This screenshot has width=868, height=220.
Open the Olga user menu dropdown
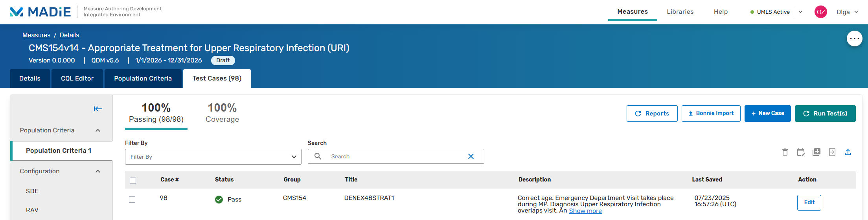coord(848,12)
